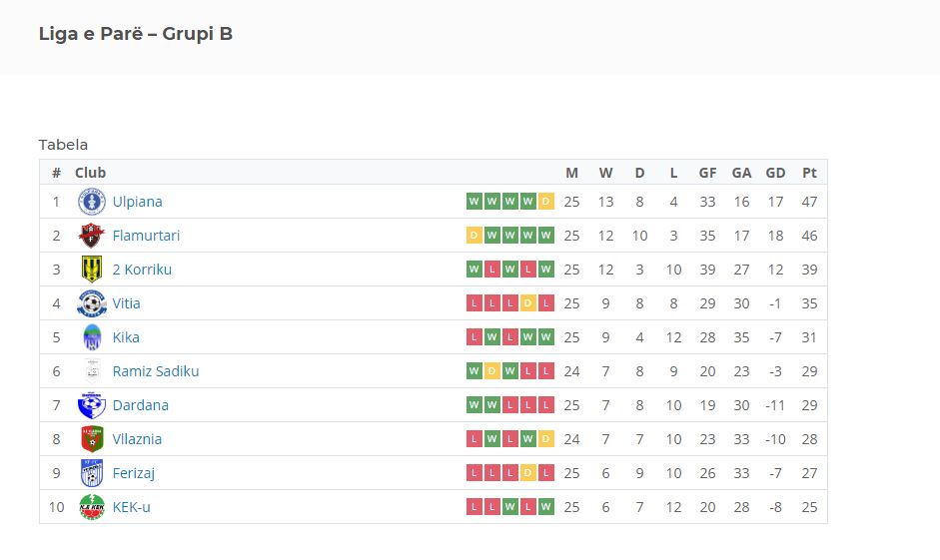Open the Flamurtari club page link

pos(146,236)
